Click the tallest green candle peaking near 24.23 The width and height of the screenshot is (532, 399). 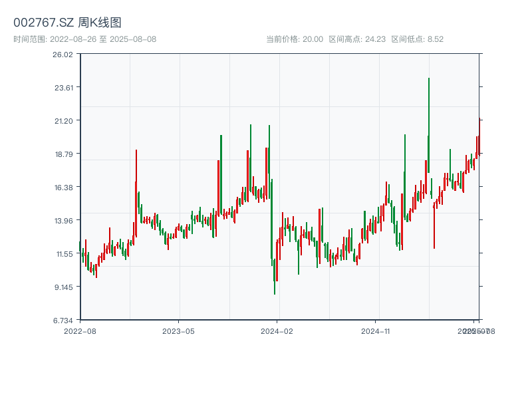[429, 126]
